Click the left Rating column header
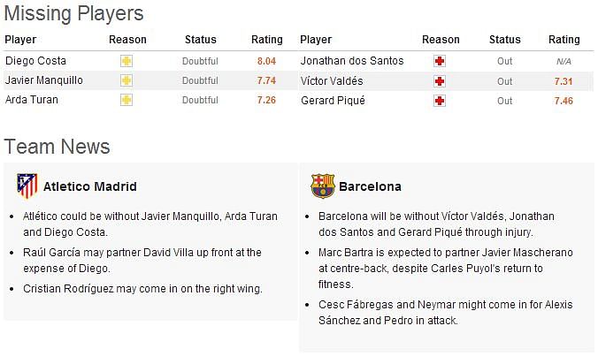Image resolution: width=598 pixels, height=364 pixels. point(267,40)
